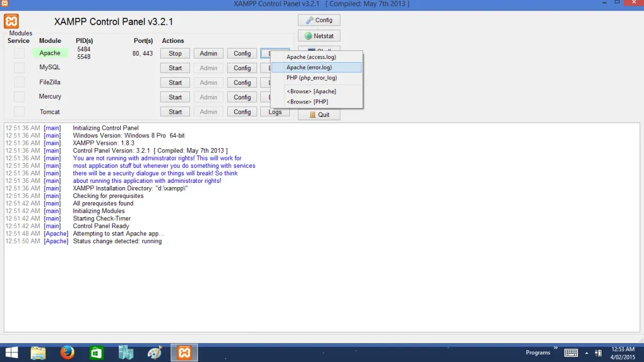Click the FileZilla module name
The height and width of the screenshot is (362, 644).
tap(50, 82)
